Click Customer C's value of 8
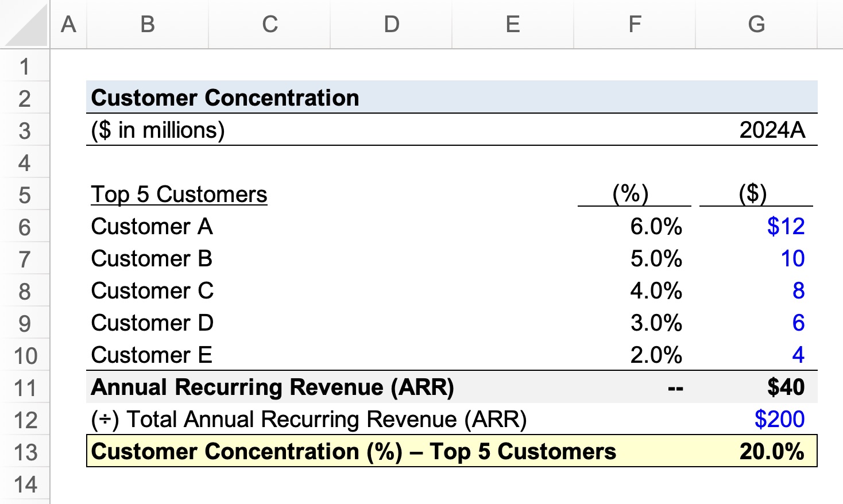The height and width of the screenshot is (504, 843). [x=798, y=290]
